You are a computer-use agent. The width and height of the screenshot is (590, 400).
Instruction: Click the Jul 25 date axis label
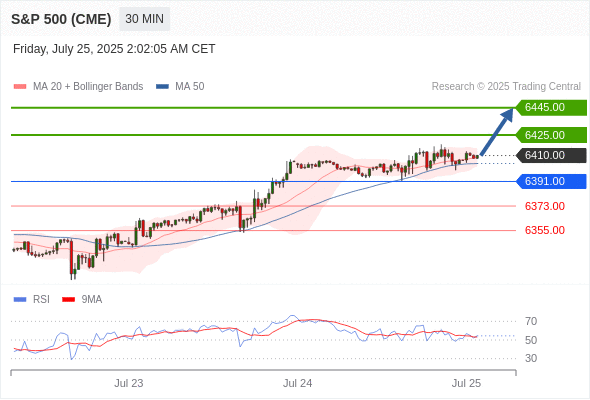pos(466,383)
